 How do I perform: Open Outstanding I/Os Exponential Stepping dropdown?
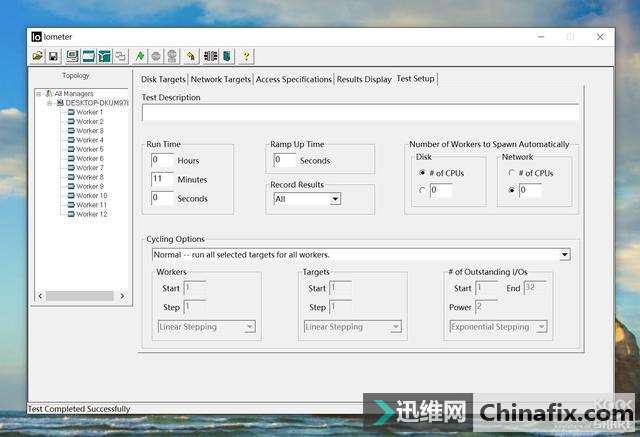541,327
